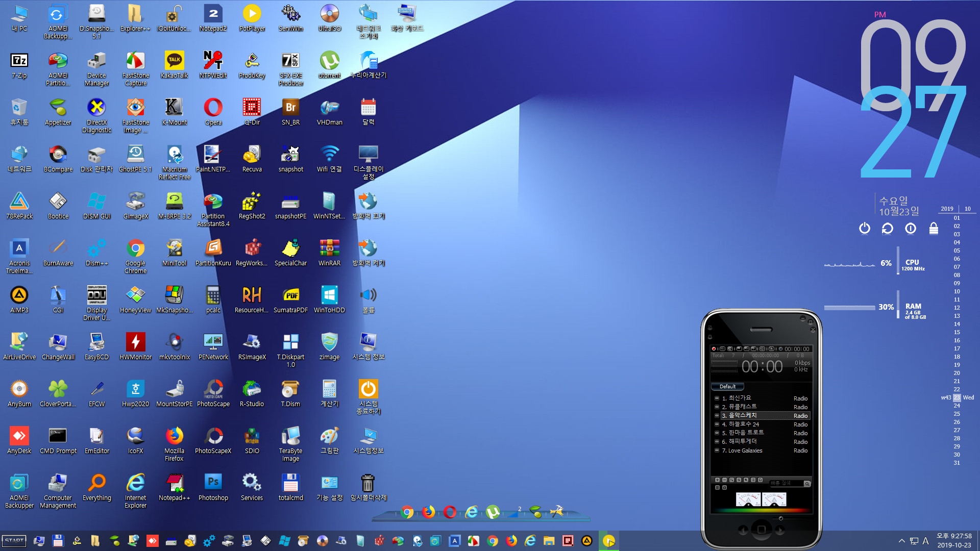Click the IME language indicator A in tray
This screenshot has width=980, height=551.
(x=925, y=541)
